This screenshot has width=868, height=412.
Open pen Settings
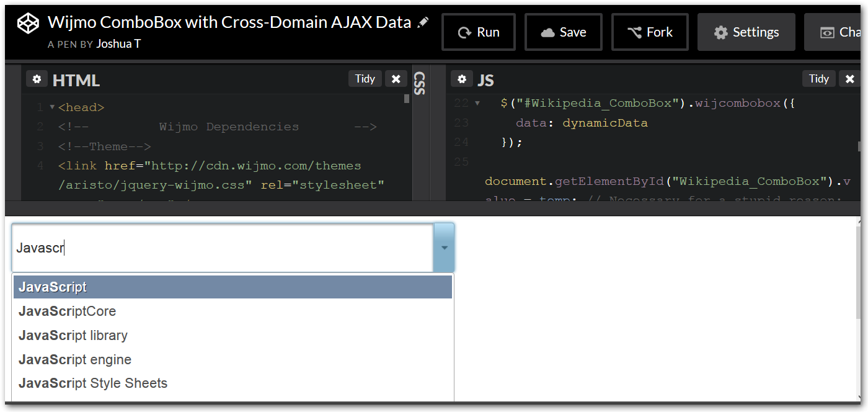tap(746, 32)
